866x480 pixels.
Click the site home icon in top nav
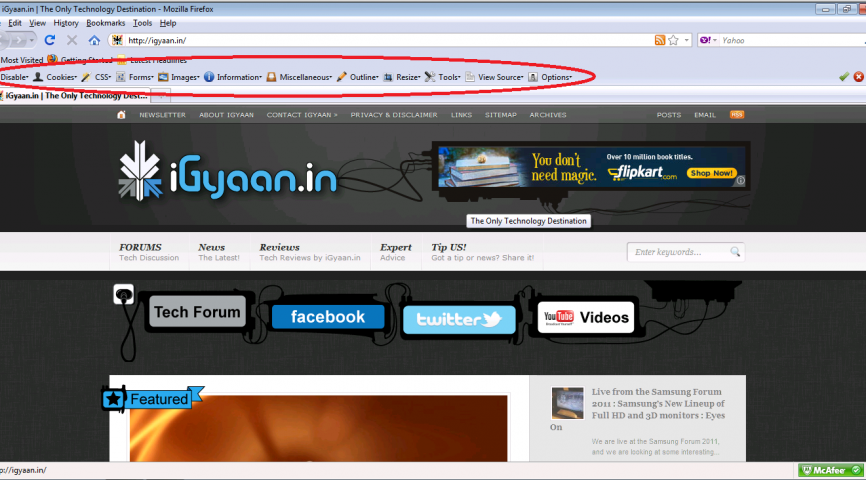[122, 115]
